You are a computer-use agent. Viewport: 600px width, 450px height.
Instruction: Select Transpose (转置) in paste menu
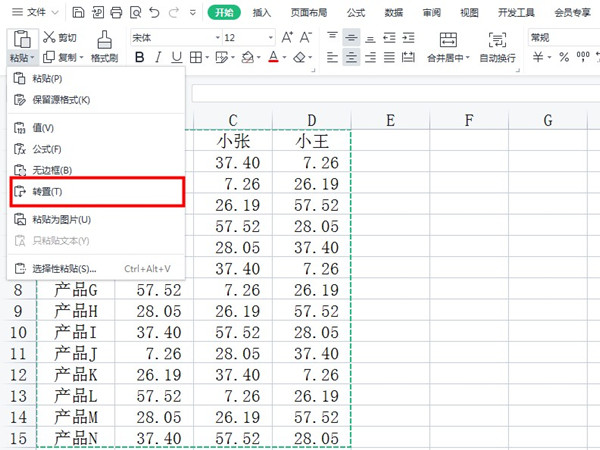48,191
